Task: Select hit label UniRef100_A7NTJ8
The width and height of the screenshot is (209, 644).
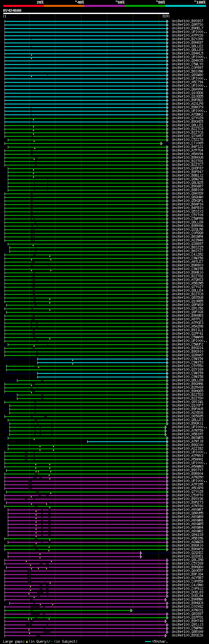Action: (187, 441)
